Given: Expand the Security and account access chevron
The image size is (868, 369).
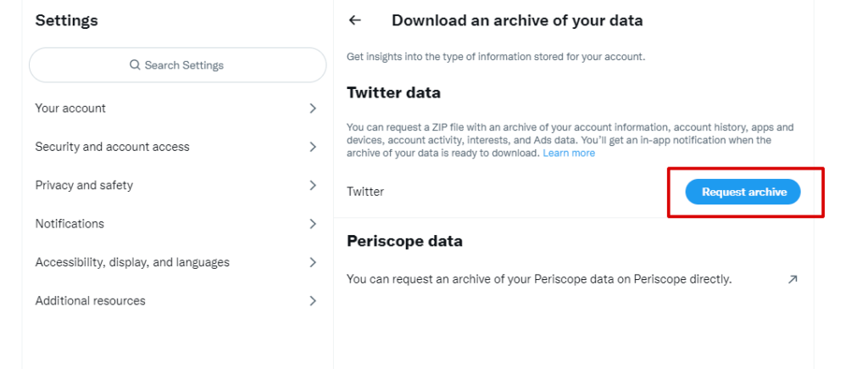Looking at the screenshot, I should pos(313,147).
